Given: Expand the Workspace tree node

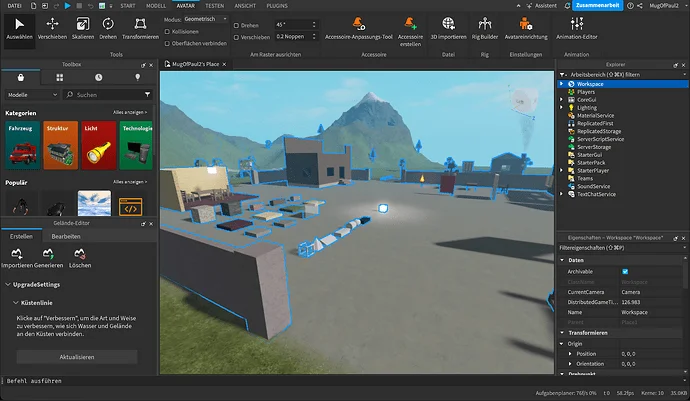Looking at the screenshot, I should pos(562,84).
